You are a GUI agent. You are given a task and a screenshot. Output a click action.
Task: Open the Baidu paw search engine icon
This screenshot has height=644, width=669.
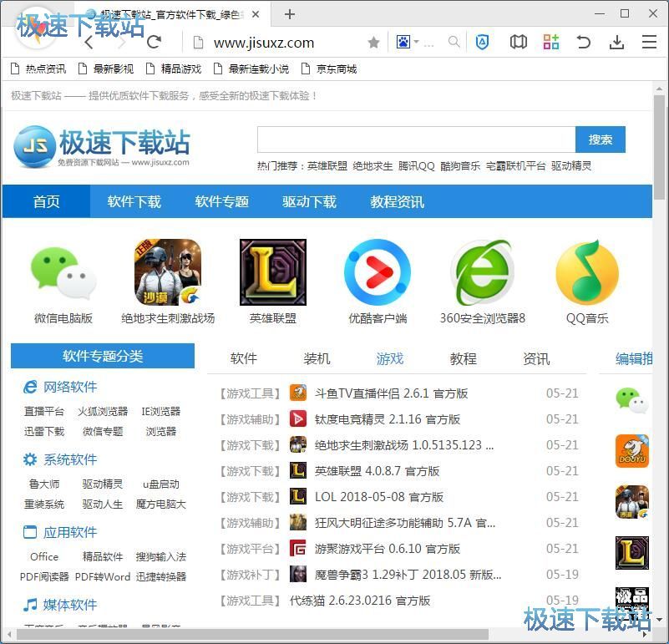click(x=403, y=42)
